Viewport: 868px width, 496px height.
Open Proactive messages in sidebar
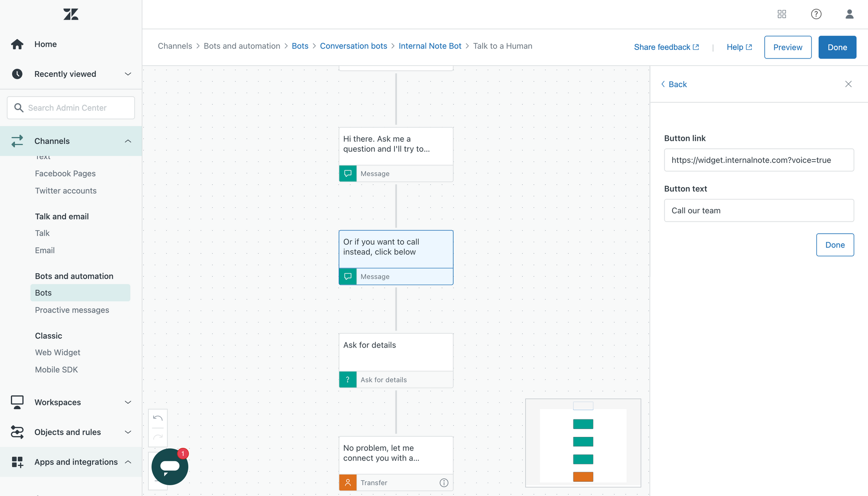72,310
